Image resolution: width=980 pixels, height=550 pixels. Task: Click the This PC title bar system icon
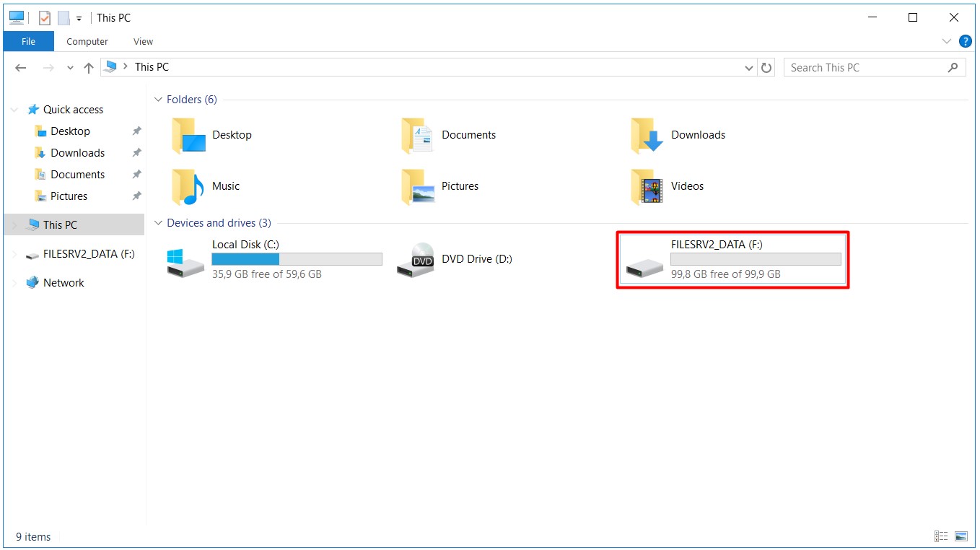click(17, 17)
